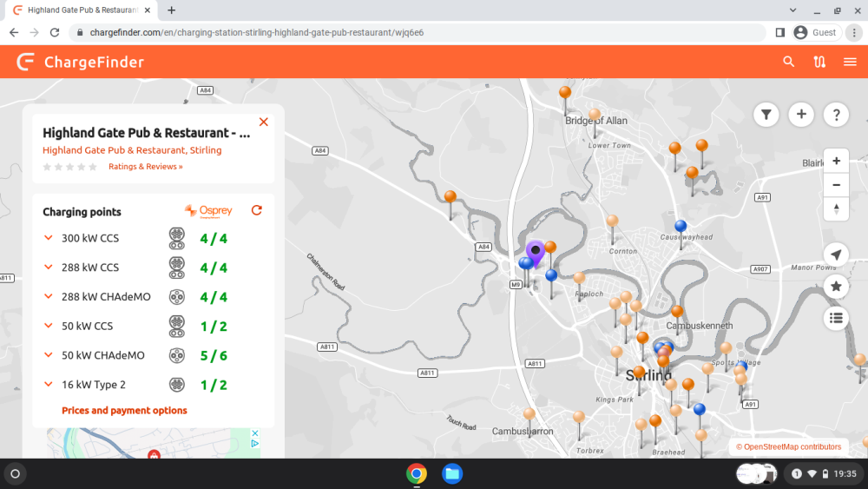Click the Charging points heading
Image resolution: width=868 pixels, height=489 pixels.
click(x=82, y=212)
